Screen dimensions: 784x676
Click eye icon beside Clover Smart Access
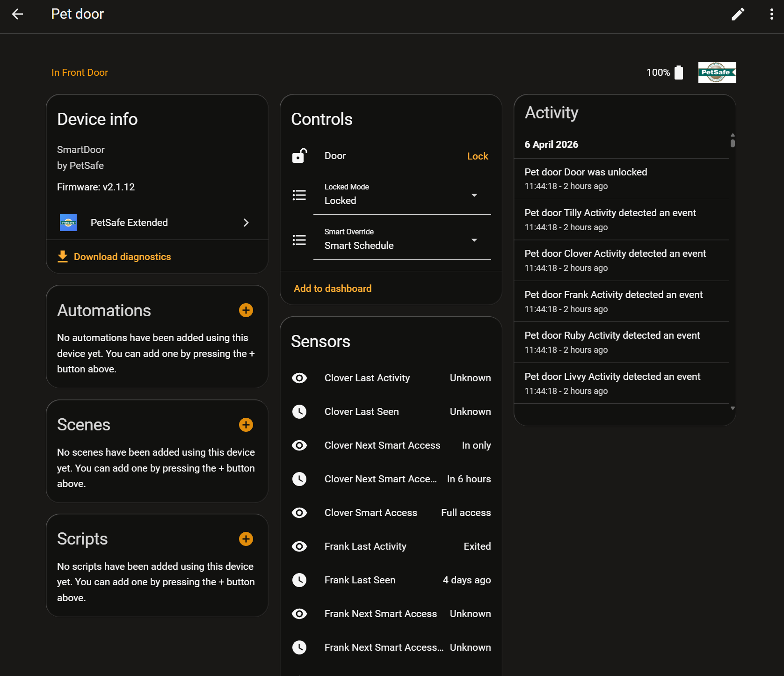[x=299, y=513]
